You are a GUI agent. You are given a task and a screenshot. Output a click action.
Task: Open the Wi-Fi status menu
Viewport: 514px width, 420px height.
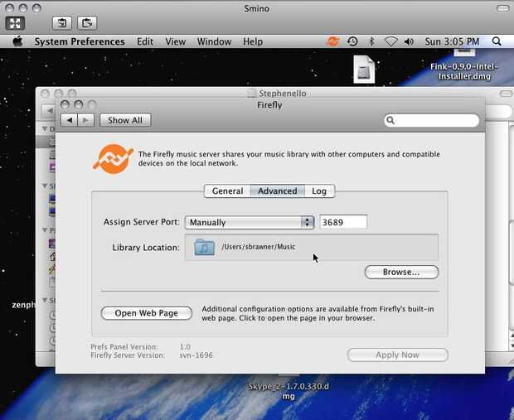(x=390, y=41)
